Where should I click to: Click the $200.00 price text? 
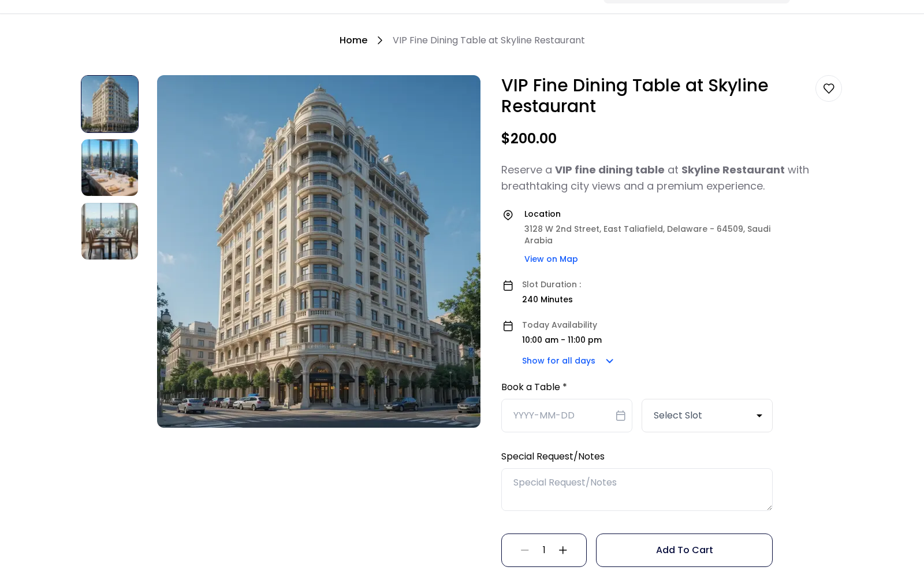coord(529,139)
